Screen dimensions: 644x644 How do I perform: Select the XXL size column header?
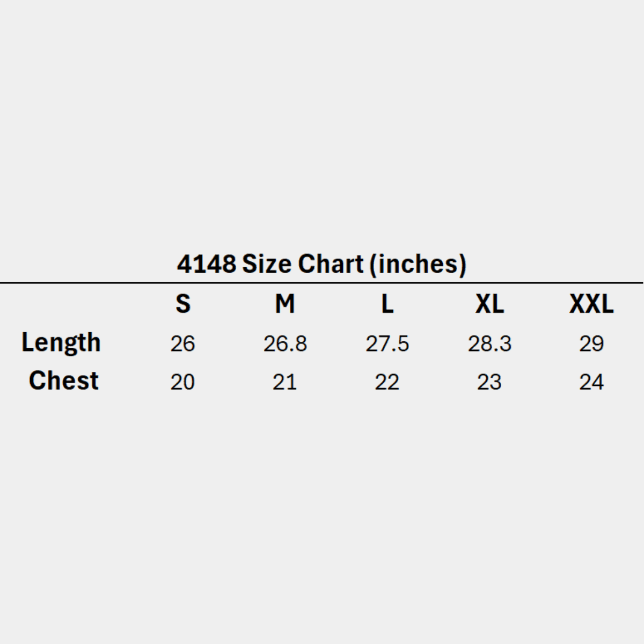click(591, 304)
